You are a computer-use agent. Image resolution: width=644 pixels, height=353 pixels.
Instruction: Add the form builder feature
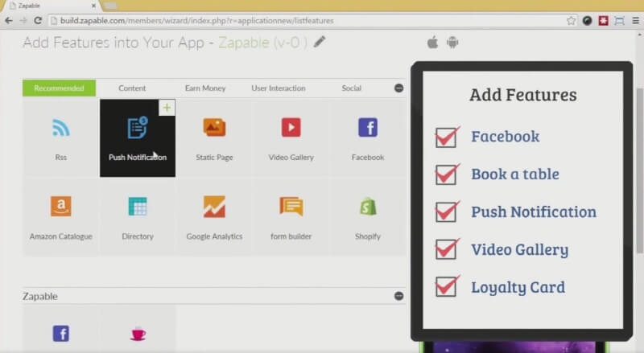291,217
